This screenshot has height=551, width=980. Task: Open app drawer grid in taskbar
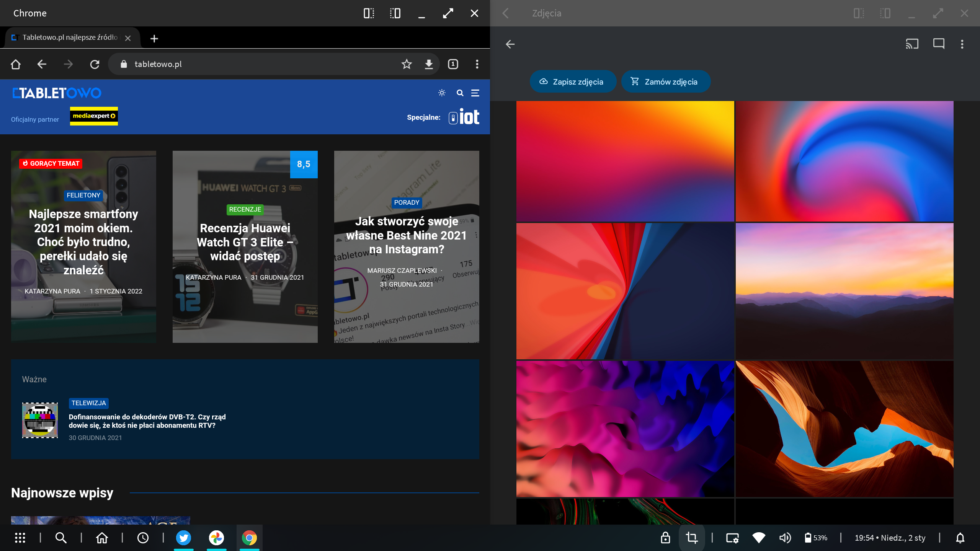pos(20,538)
